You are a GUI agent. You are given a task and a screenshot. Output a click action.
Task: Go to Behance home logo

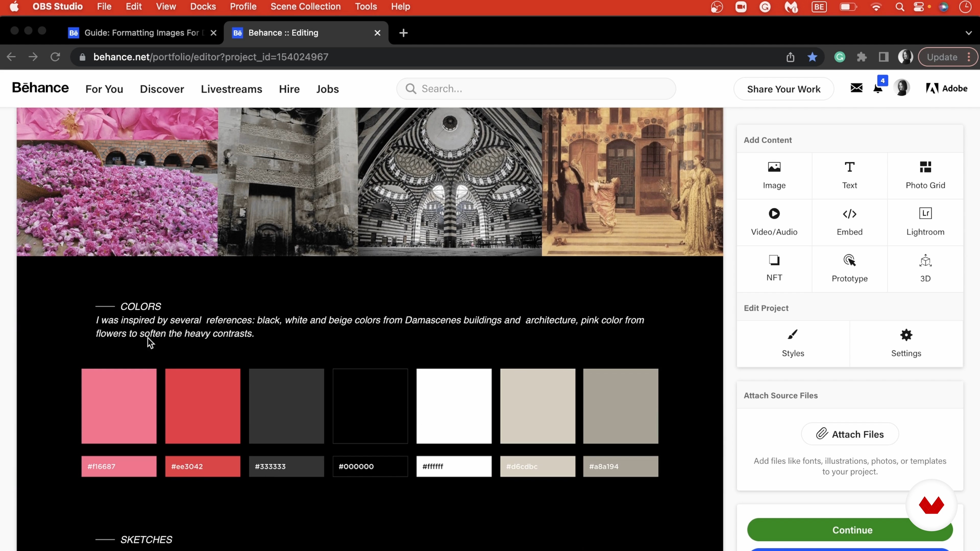40,88
